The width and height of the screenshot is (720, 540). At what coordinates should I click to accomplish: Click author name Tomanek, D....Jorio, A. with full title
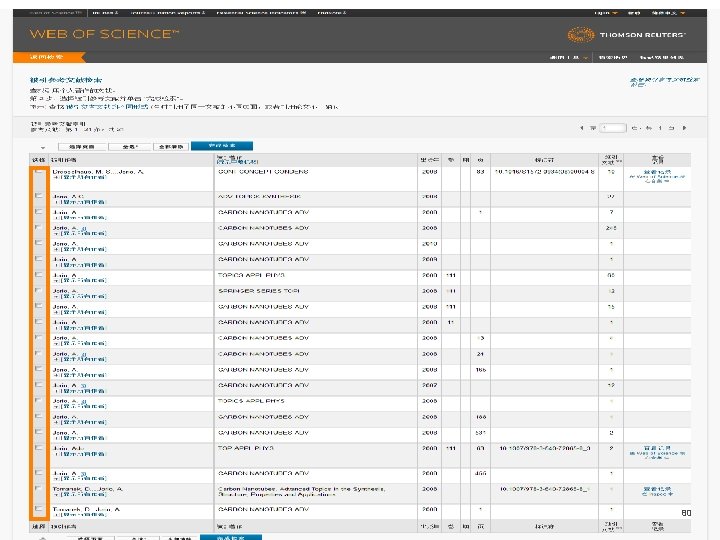88,489
